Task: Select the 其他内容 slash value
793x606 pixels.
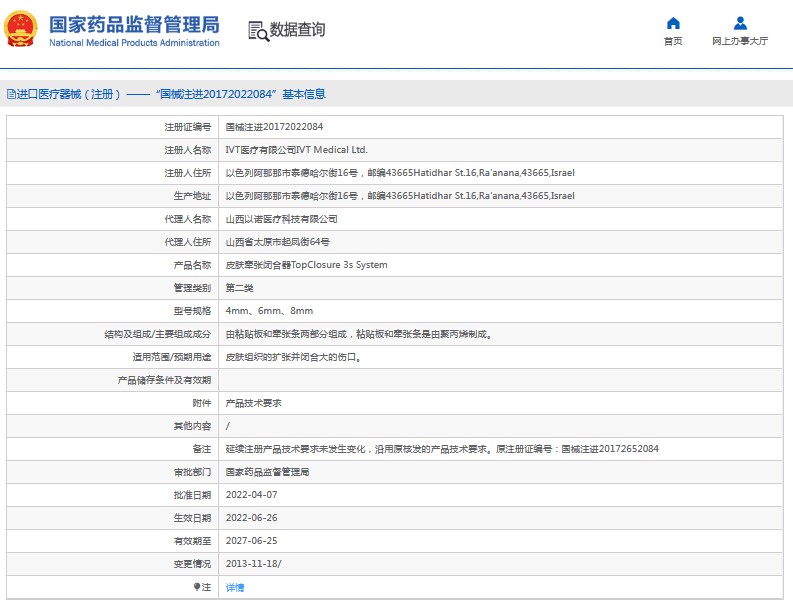Action: (x=228, y=426)
